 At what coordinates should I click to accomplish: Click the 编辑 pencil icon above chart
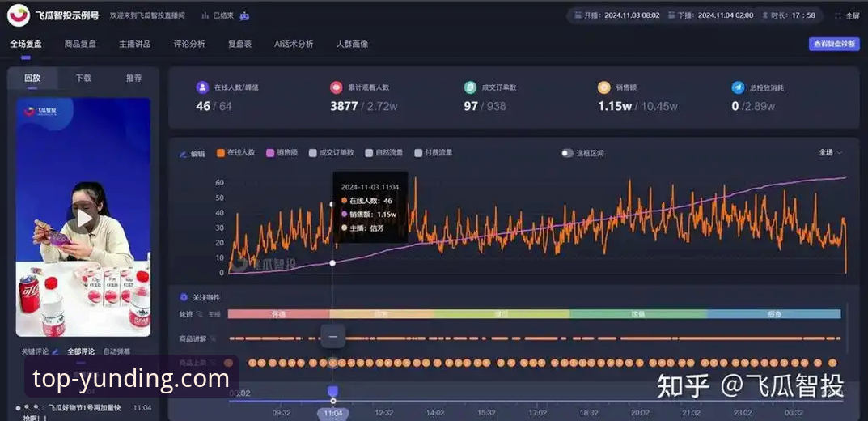coord(183,154)
